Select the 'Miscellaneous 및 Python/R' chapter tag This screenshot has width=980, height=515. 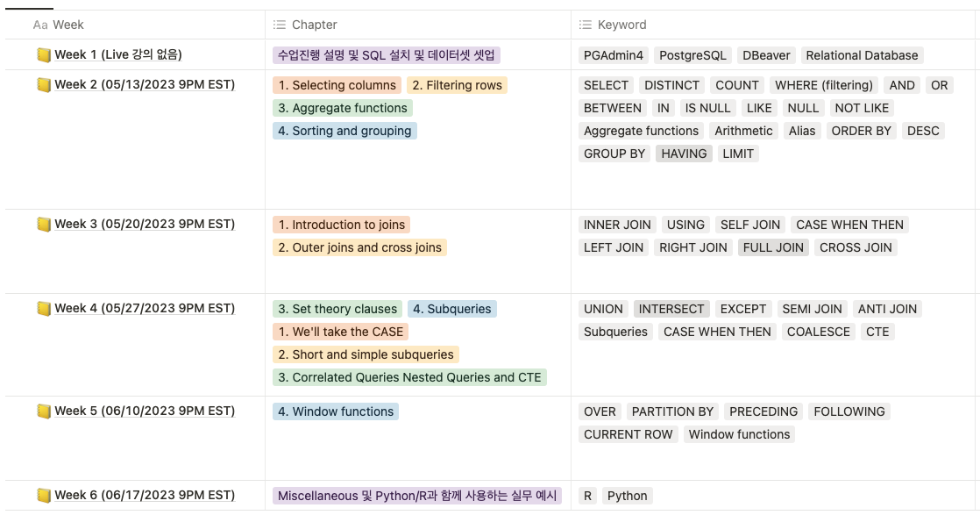tap(417, 496)
